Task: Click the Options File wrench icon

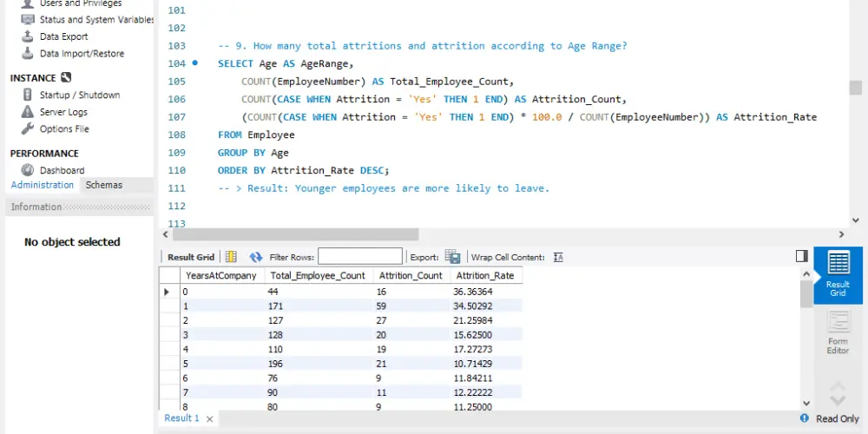Action: point(28,129)
